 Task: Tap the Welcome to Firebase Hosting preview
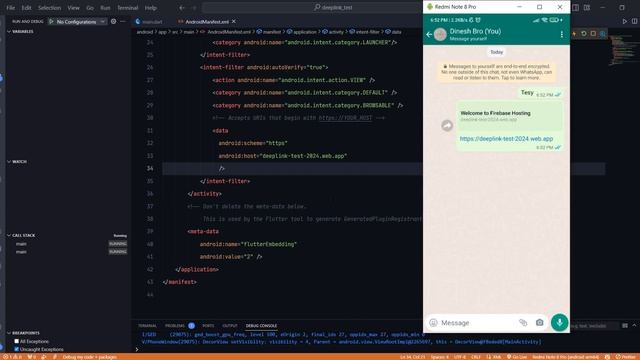(509, 116)
